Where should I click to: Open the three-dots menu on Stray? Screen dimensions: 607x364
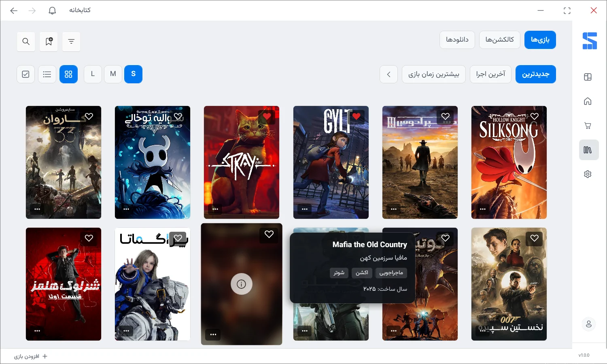tap(215, 209)
